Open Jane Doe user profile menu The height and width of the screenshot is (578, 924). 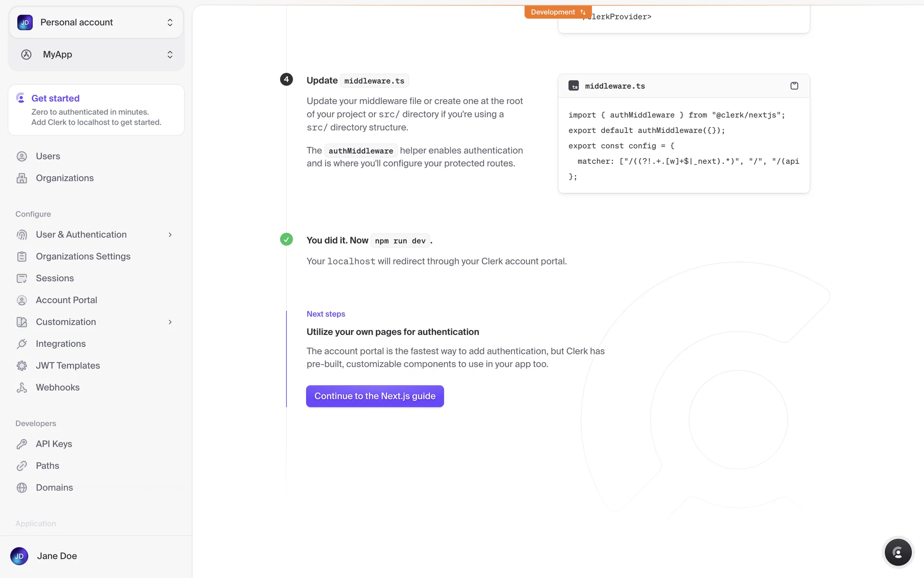pyautogui.click(x=57, y=556)
